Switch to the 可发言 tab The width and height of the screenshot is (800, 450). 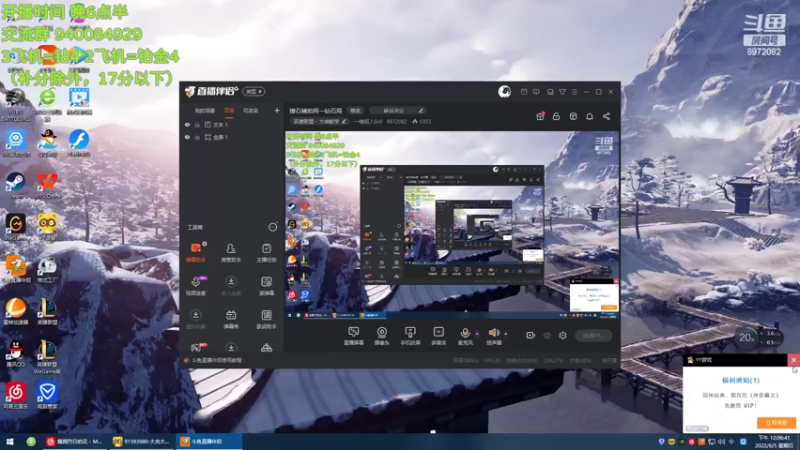click(x=251, y=111)
